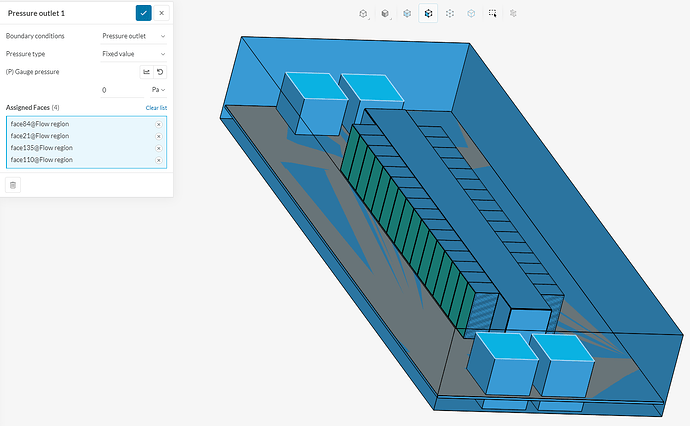Delete the boundary condition with the trash icon
Image resolution: width=690 pixels, height=426 pixels.
click(x=13, y=184)
